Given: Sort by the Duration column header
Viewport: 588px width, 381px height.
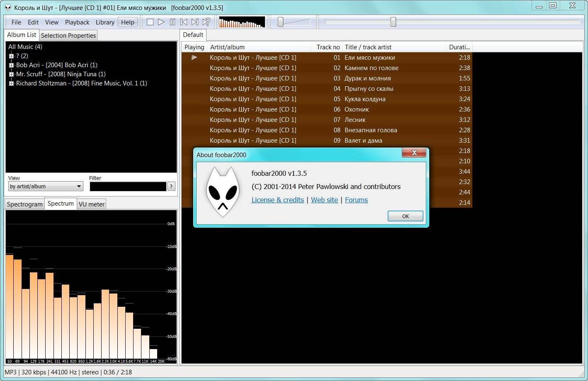Looking at the screenshot, I should pos(459,47).
